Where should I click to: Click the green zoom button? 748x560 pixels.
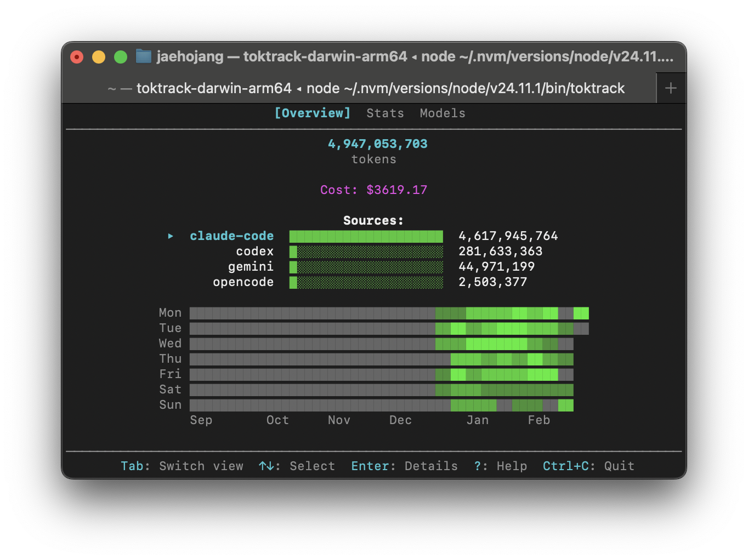click(120, 56)
